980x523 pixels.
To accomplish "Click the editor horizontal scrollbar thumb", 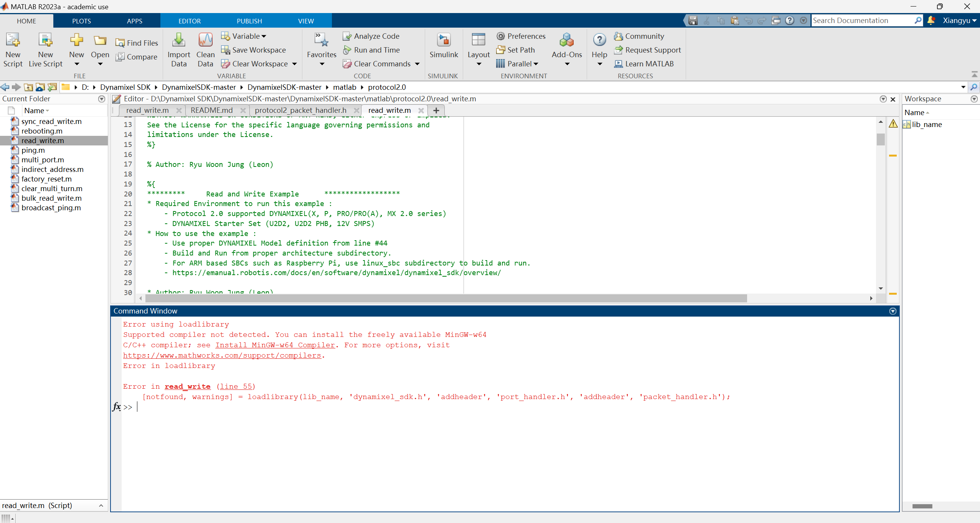I will coord(446,298).
